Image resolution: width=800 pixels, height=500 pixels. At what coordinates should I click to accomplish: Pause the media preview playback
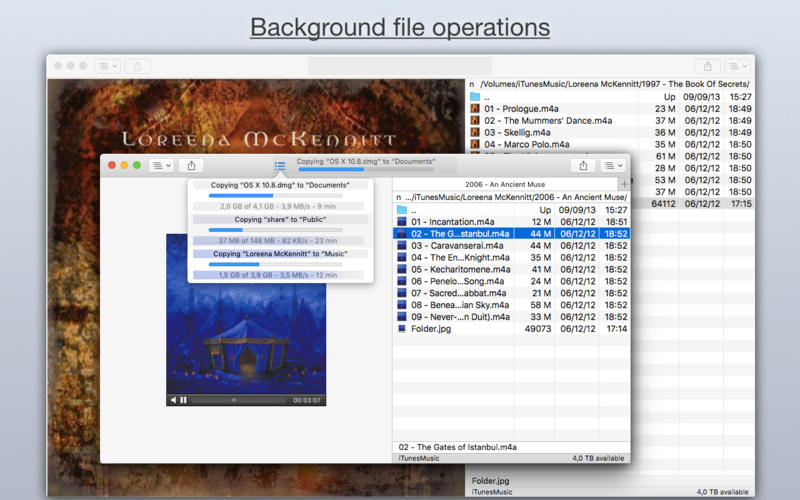tap(183, 400)
